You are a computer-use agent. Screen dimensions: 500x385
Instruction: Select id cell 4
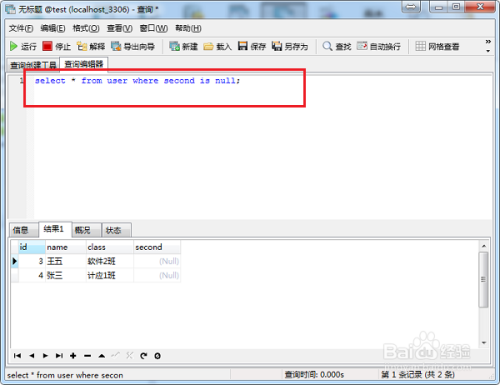32,275
